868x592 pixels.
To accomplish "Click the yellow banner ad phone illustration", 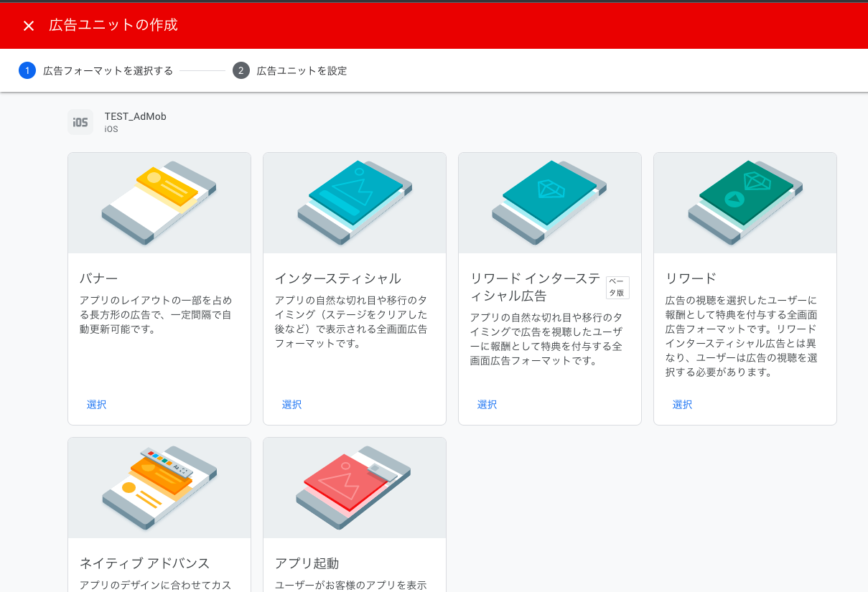I will (159, 202).
